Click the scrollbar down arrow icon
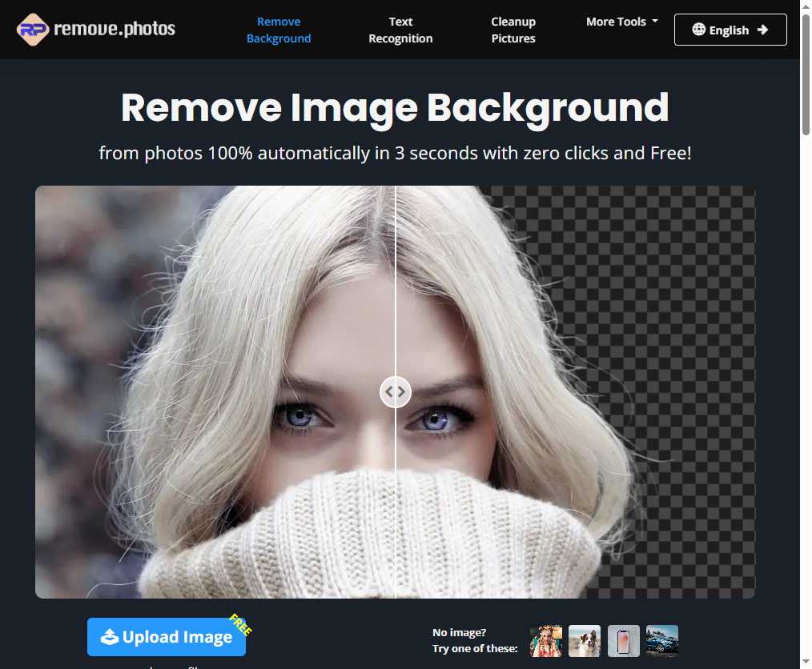The image size is (812, 669). [x=806, y=663]
